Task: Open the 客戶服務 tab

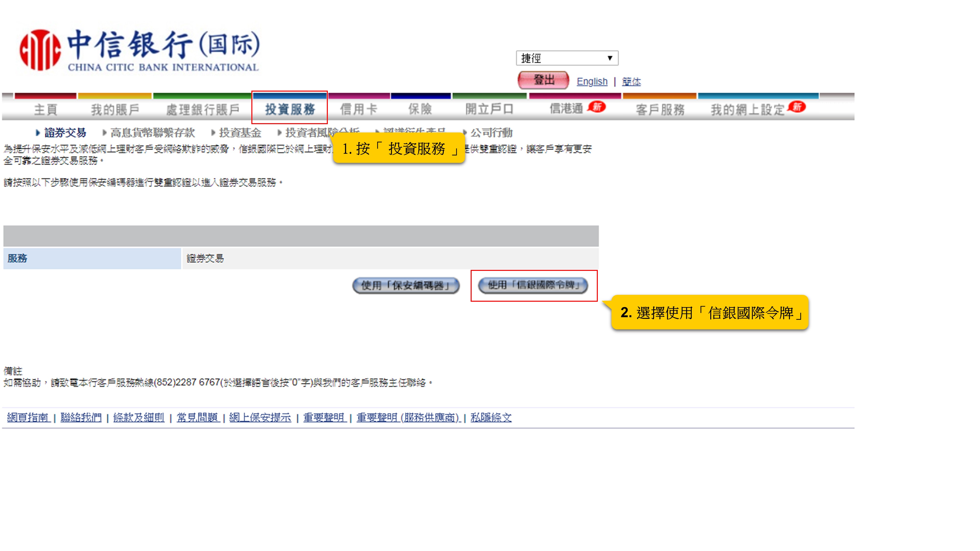Action: [x=660, y=109]
